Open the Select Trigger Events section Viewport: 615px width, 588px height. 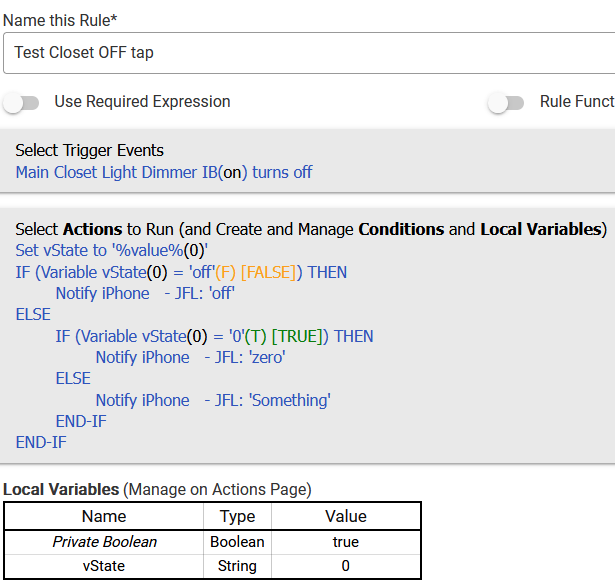[x=89, y=150]
